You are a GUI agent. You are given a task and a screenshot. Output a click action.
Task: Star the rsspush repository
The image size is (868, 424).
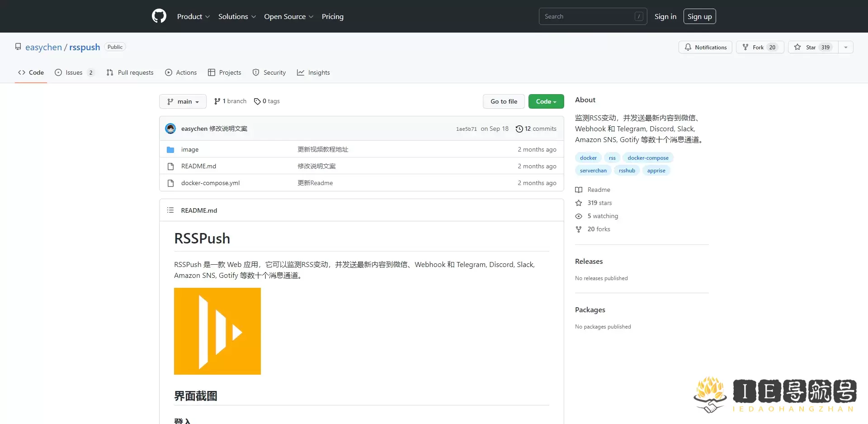[x=812, y=48]
